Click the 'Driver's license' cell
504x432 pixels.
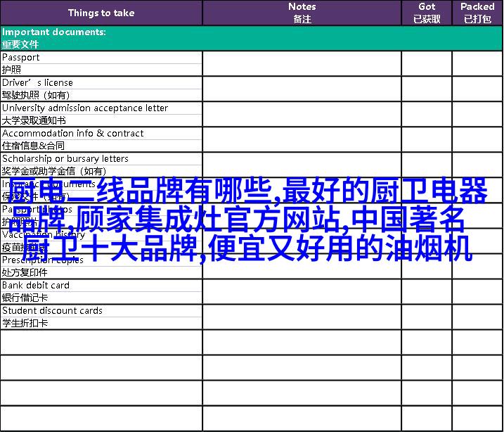[x=101, y=83]
